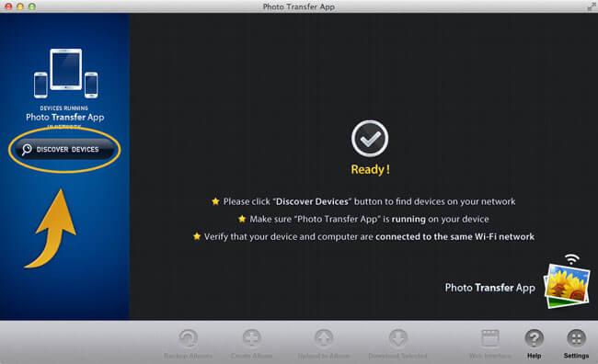The height and width of the screenshot is (364, 598).
Task: Click the disabled Upload to Album icon
Action: [x=324, y=337]
